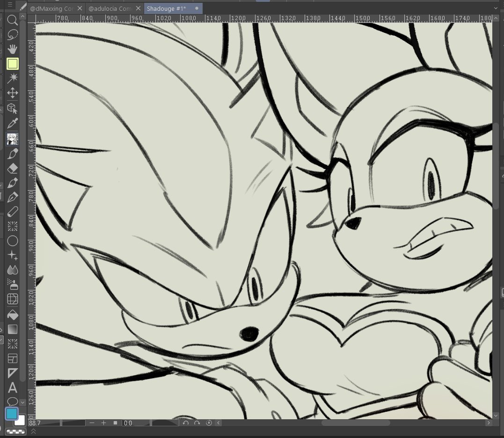Select the Gradient tool
Image resolution: width=504 pixels, height=438 pixels.
click(x=12, y=329)
